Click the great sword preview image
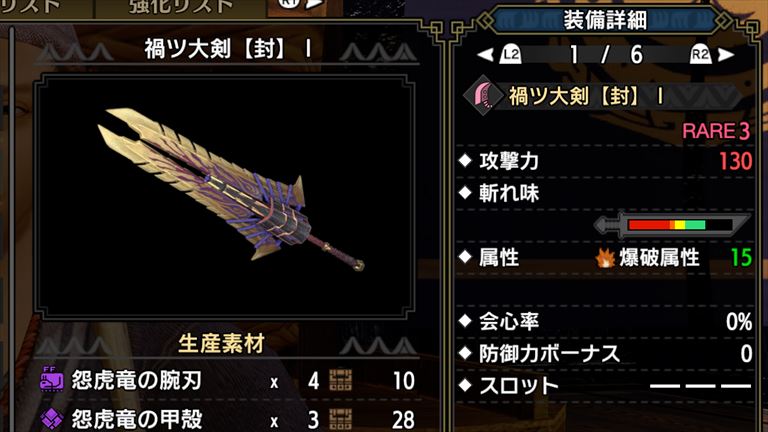Image resolution: width=768 pixels, height=432 pixels. coord(225,196)
